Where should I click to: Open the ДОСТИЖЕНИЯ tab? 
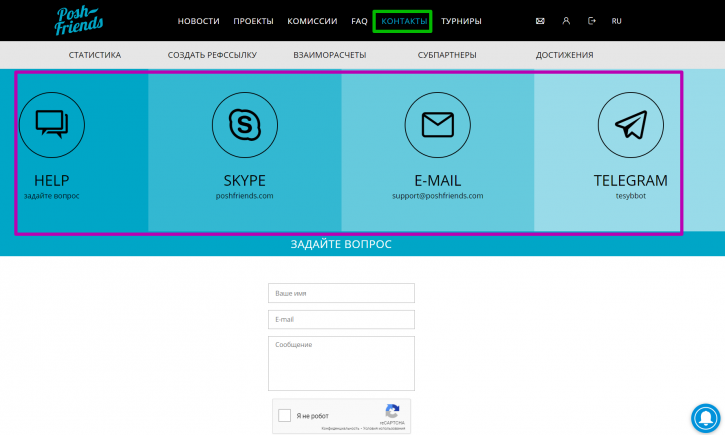point(565,55)
